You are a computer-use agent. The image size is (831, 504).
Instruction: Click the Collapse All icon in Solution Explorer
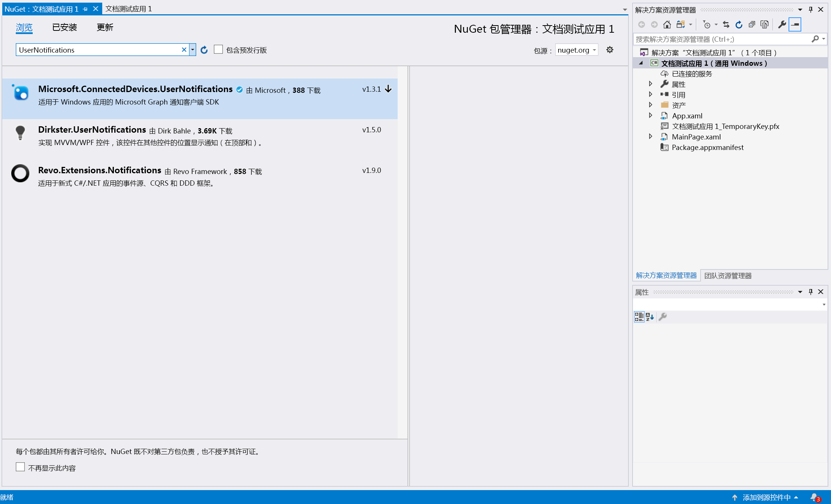coord(752,24)
